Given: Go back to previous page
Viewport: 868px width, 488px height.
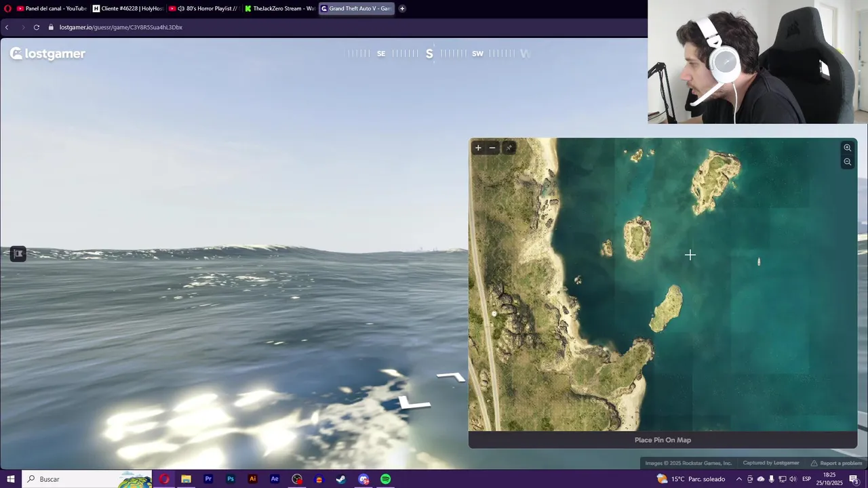Looking at the screenshot, I should (x=7, y=27).
